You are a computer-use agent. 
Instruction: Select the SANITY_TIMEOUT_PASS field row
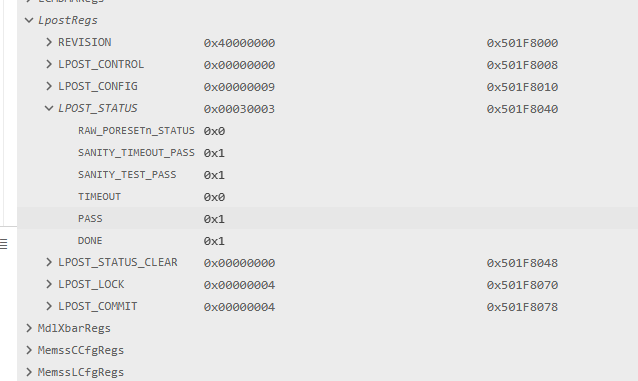(x=328, y=153)
